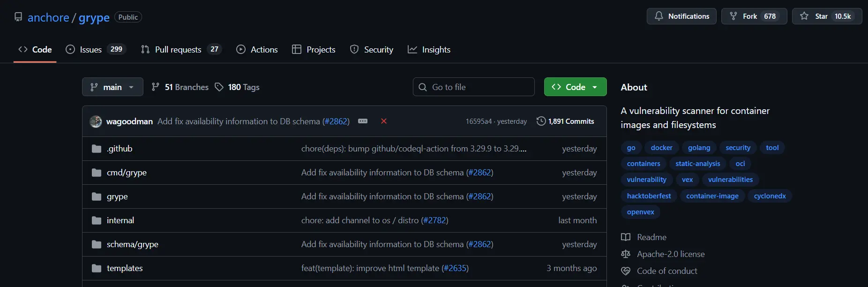Click the templates folder icon
The width and height of the screenshot is (868, 287).
(x=97, y=268)
